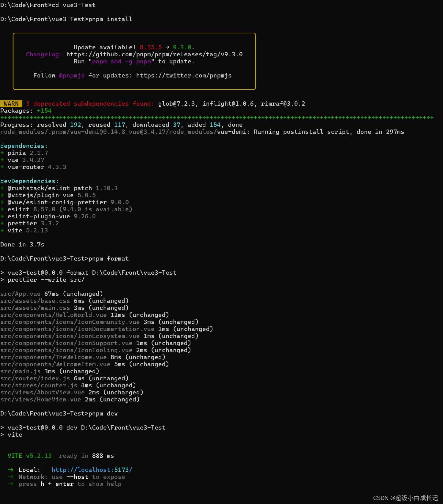Click the 'pnpm install' command
The height and width of the screenshot is (504, 443).
click(x=110, y=19)
